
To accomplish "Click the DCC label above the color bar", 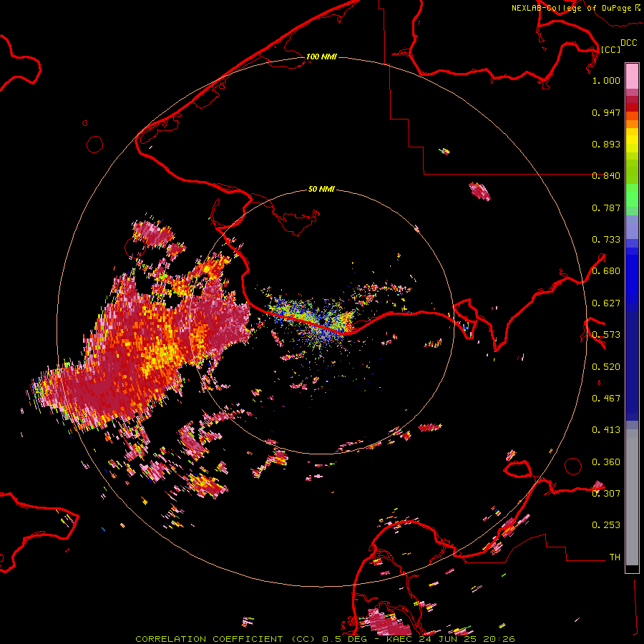I will coord(628,42).
